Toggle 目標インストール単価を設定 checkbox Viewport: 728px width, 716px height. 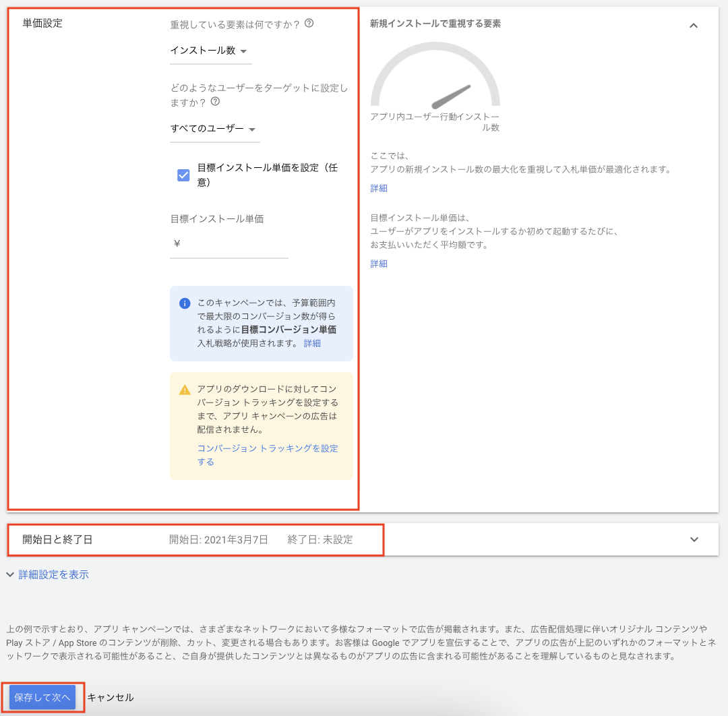coord(183,175)
